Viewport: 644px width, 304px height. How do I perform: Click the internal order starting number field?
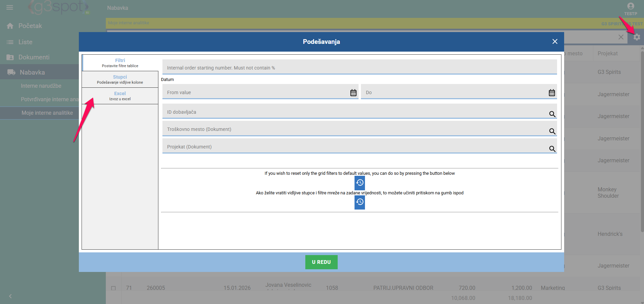[x=359, y=67]
